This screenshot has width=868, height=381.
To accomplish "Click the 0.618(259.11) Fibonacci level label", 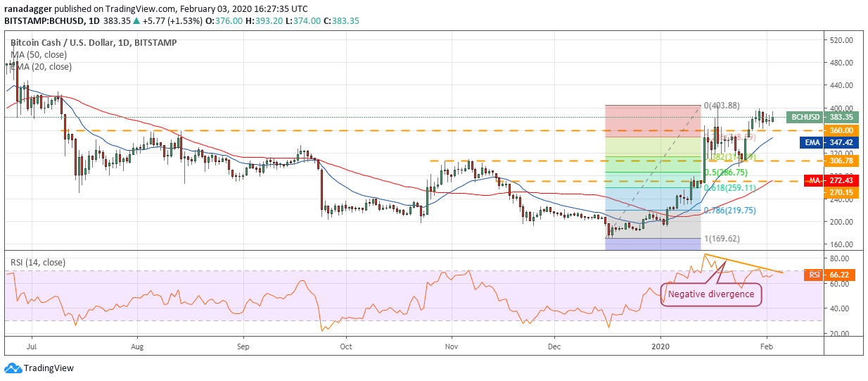I will click(x=729, y=187).
